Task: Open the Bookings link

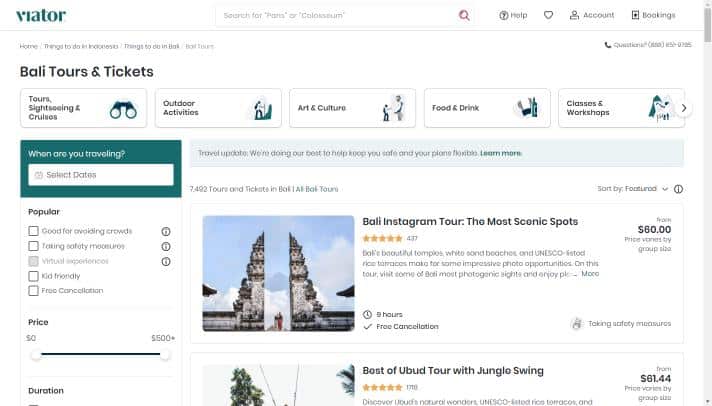Action: click(653, 15)
